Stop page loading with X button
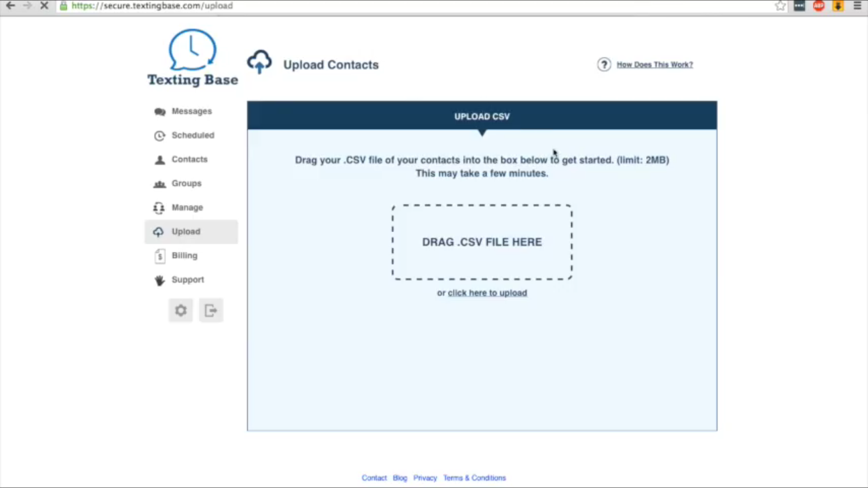Image resolution: width=868 pixels, height=488 pixels. tap(44, 6)
